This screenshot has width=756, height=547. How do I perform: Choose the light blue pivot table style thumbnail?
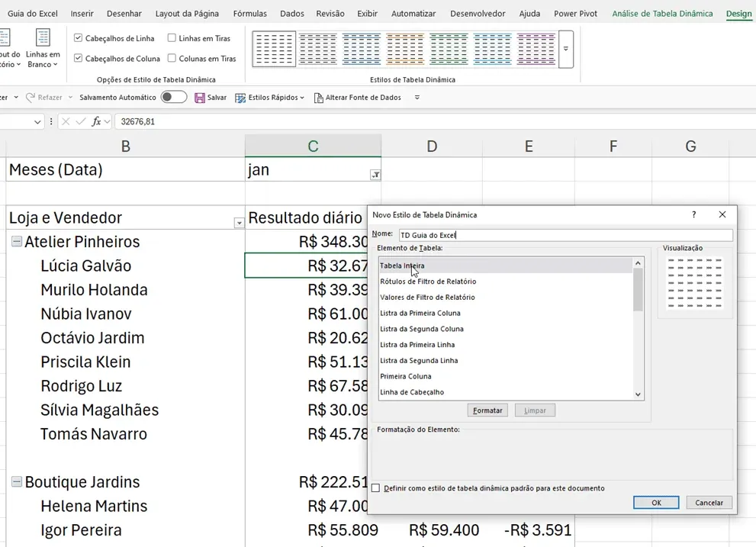pyautogui.click(x=492, y=49)
